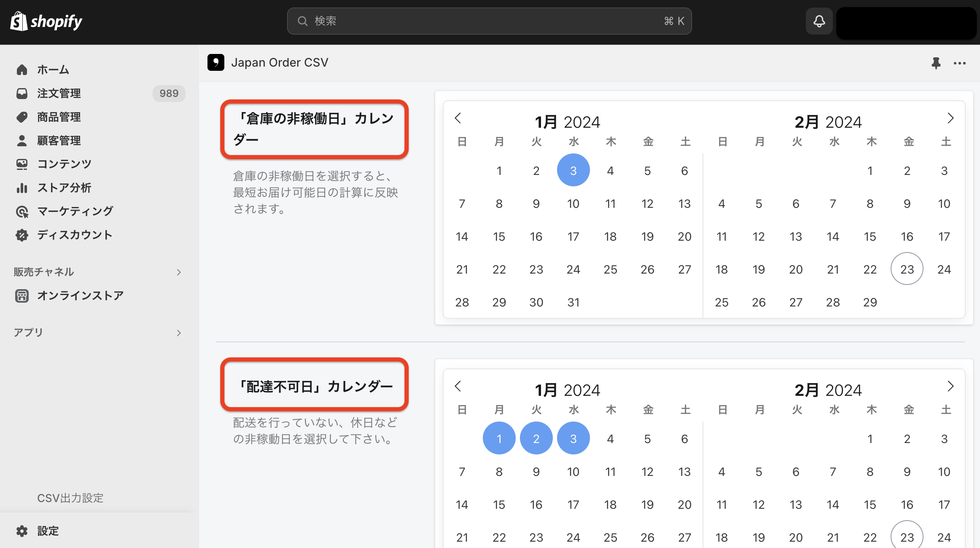This screenshot has width=980, height=548.
Task: Click 2月 2024 title in 配達不可日 calendar
Action: tap(828, 390)
